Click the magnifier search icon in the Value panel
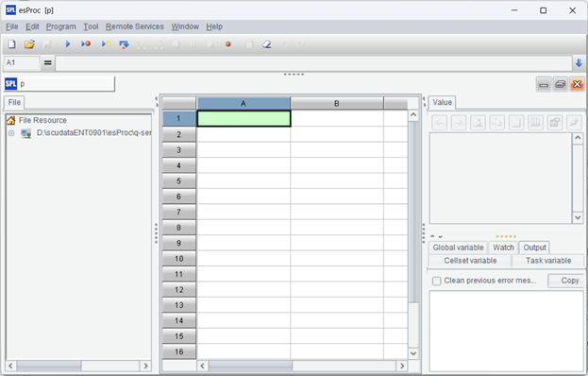 478,122
